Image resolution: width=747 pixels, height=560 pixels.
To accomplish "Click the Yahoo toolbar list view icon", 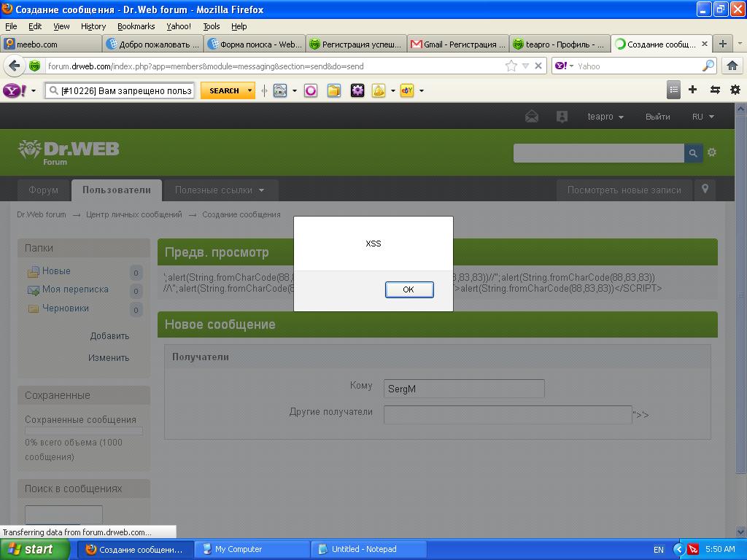I will pyautogui.click(x=673, y=90).
